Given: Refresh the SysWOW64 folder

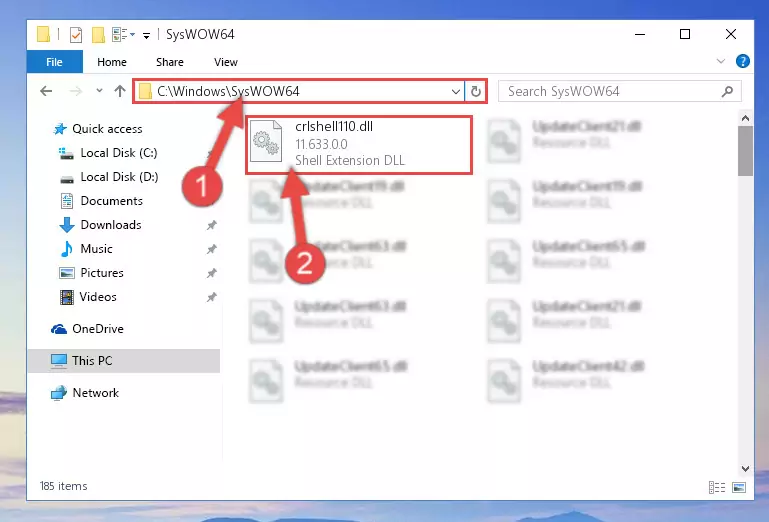Looking at the screenshot, I should click(x=475, y=92).
